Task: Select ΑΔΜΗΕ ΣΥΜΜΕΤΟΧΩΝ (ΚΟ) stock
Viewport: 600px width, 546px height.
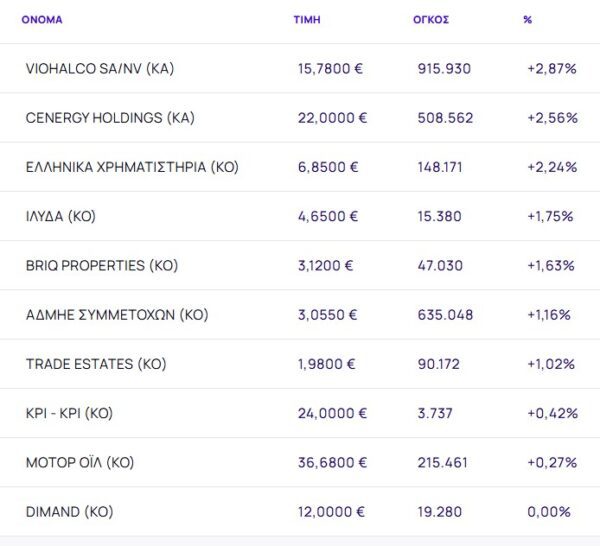Action: pyautogui.click(x=117, y=314)
